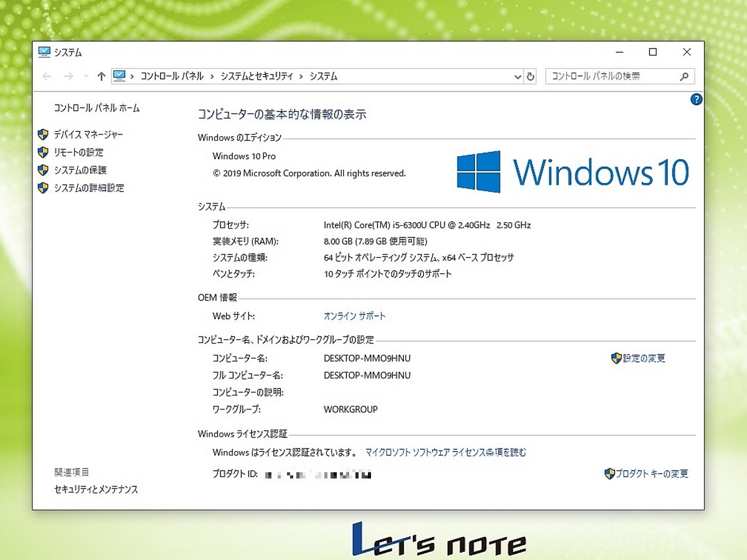
Task: Read マイクロソフト ソフトウェア ライセンス条項 link
Action: pyautogui.click(x=446, y=452)
